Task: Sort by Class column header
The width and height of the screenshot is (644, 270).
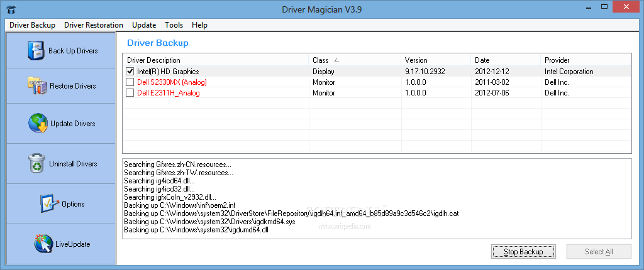Action: 355,60
